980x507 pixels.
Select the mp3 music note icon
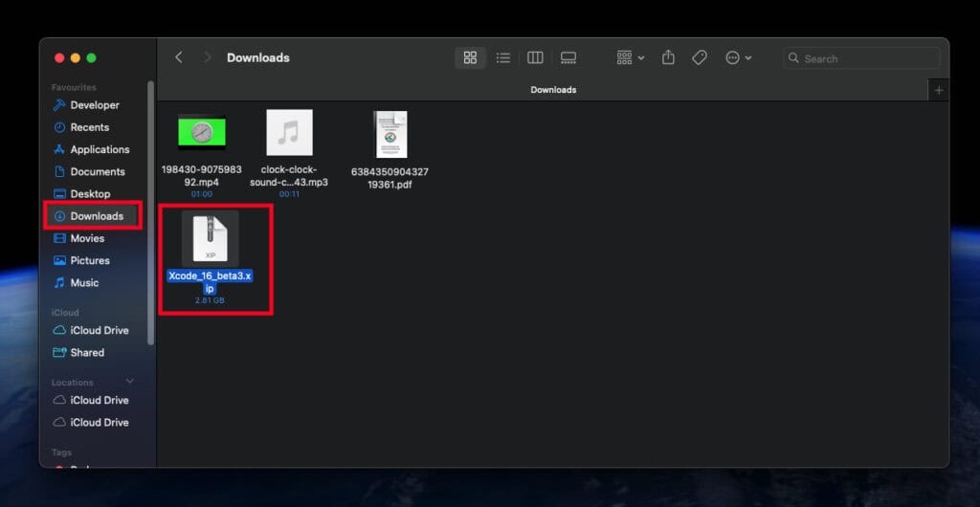[x=289, y=132]
